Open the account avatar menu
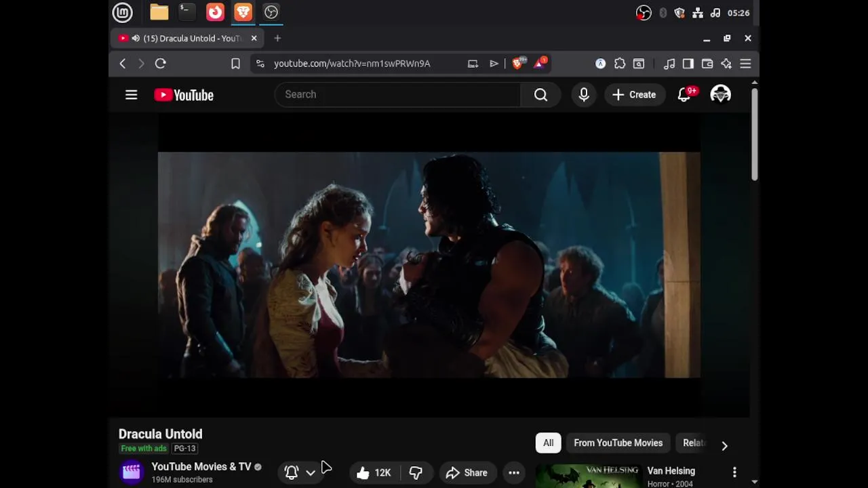868x488 pixels. point(720,94)
